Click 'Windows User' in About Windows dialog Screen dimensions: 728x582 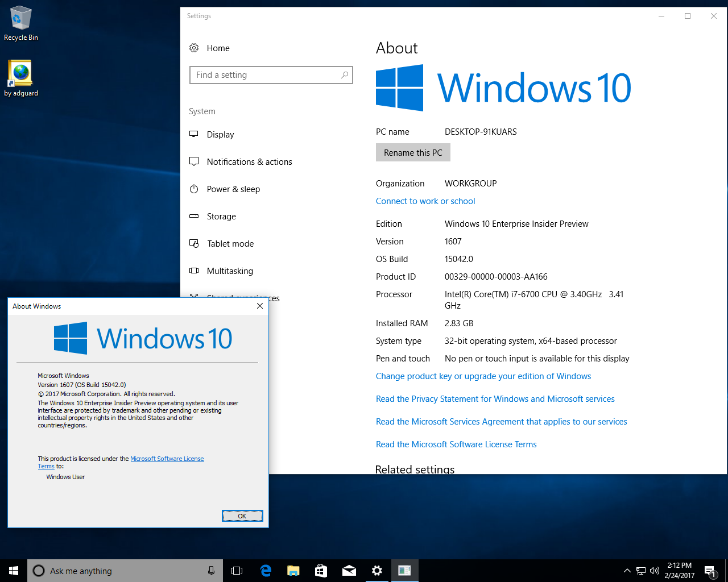(65, 477)
